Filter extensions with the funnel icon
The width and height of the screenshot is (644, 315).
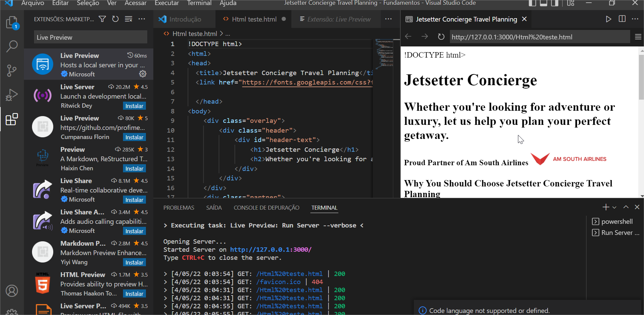coord(102,19)
